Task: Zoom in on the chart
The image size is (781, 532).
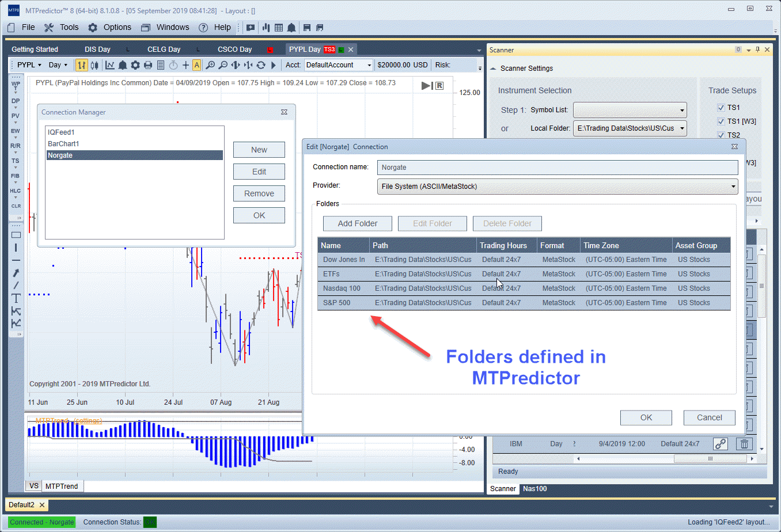Action: click(x=210, y=65)
